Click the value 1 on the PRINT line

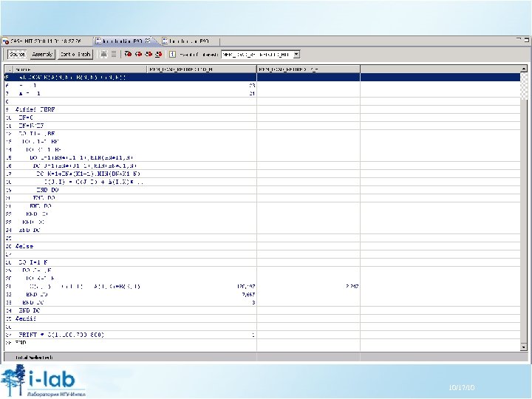[253, 335]
